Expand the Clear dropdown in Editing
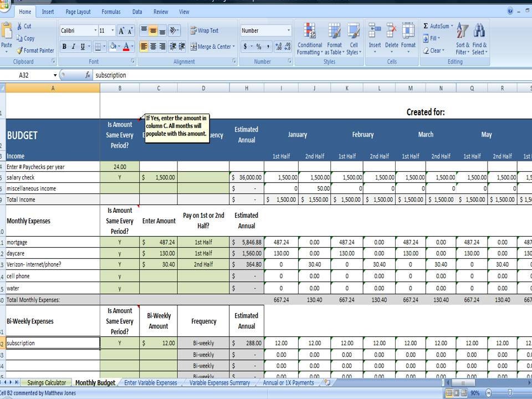This screenshot has height=399, width=532. [x=443, y=50]
